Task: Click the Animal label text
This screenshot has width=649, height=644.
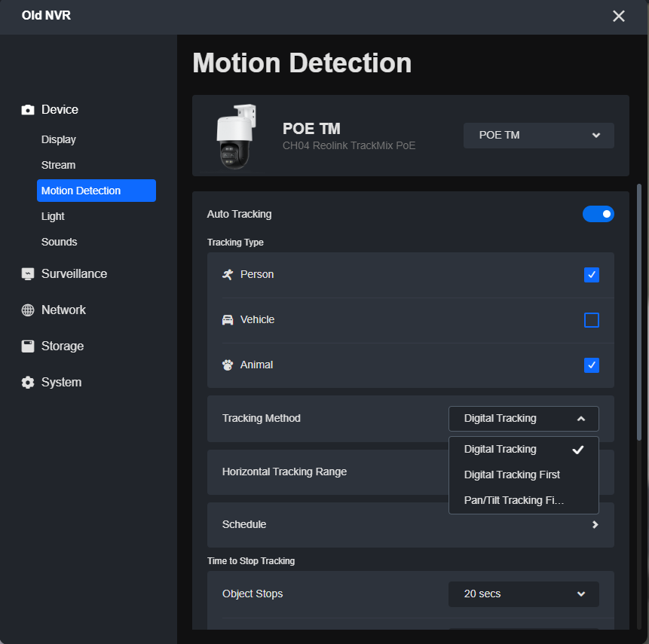Action: 256,365
